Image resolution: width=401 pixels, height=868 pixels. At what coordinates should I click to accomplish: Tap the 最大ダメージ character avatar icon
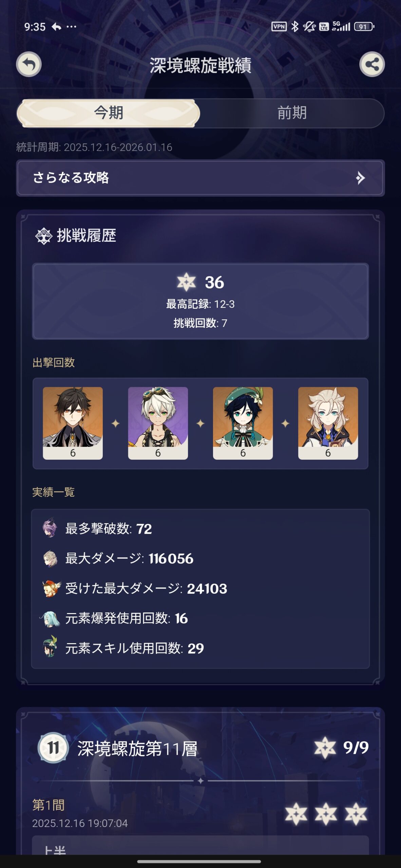pos(51,558)
